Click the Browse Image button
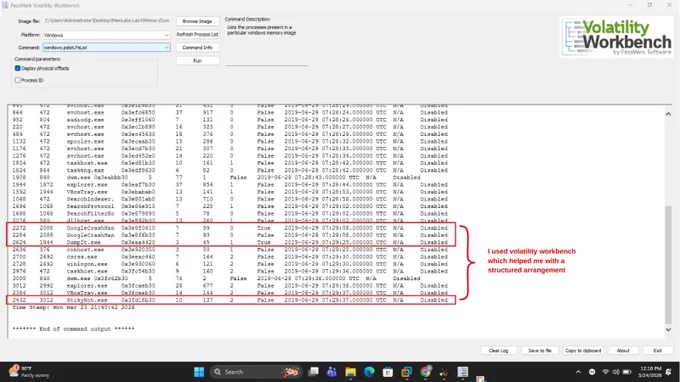The height and width of the screenshot is (382, 680). pyautogui.click(x=197, y=21)
